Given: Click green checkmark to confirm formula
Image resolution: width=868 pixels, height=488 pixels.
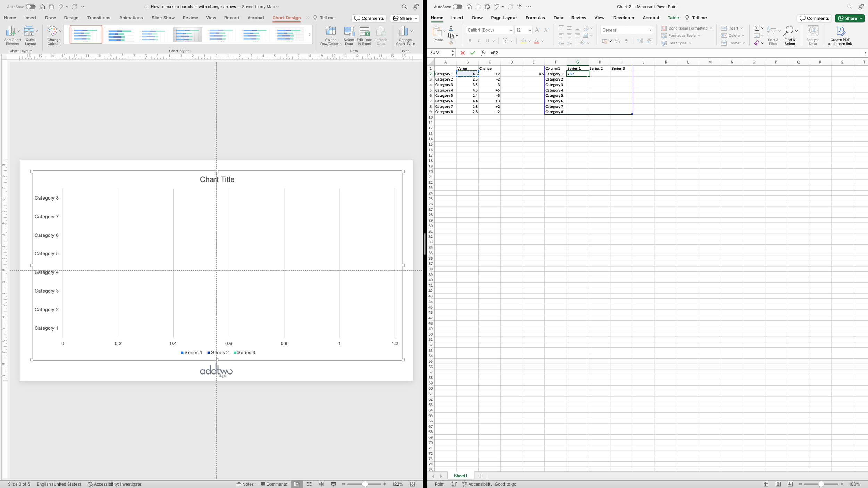Looking at the screenshot, I should coord(472,53).
